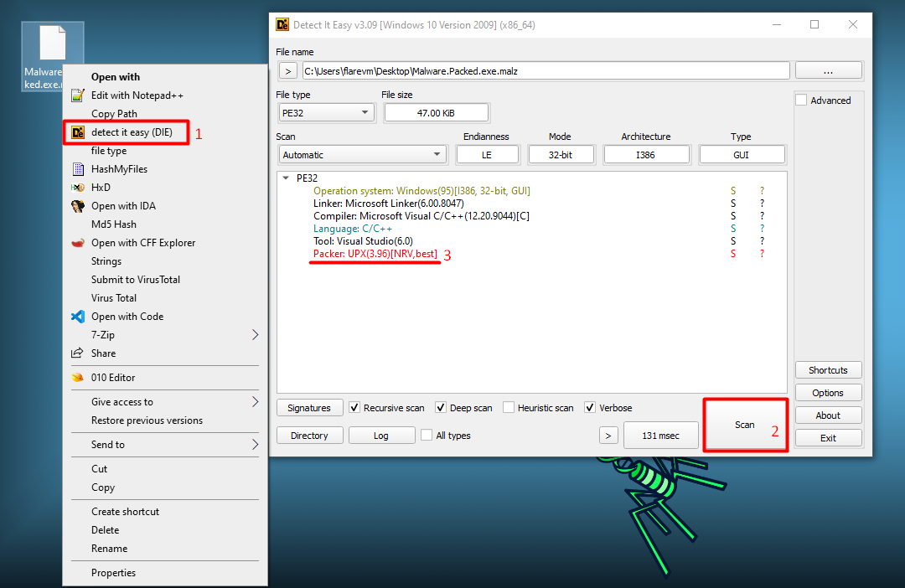Click the 010 Editor icon
Viewport: 905px width, 588px height.
[78, 378]
